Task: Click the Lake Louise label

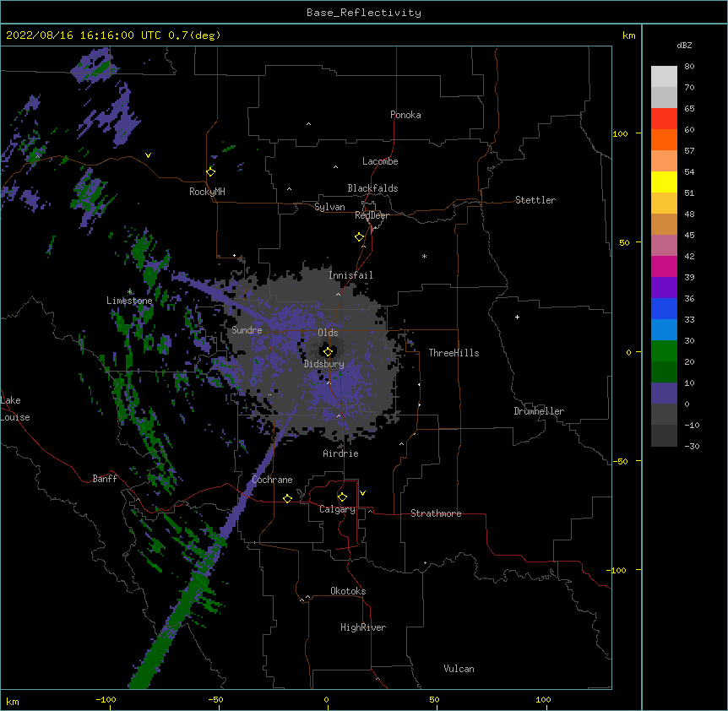Action: 15,409
